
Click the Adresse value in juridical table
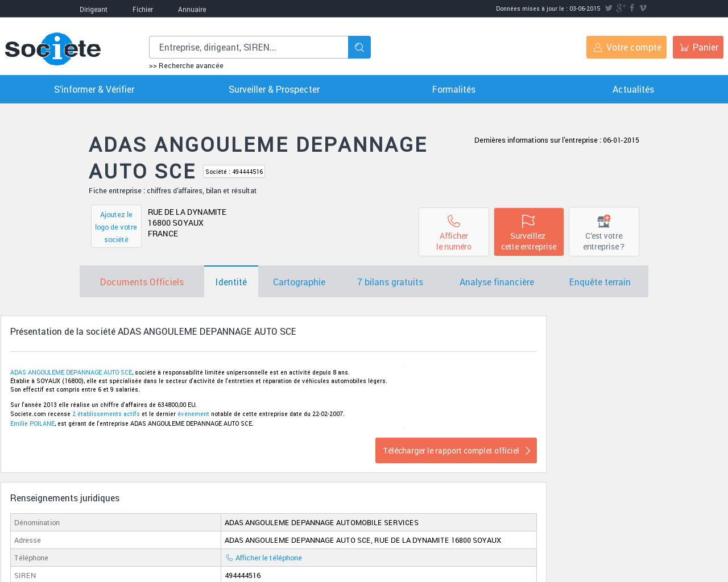[363, 540]
